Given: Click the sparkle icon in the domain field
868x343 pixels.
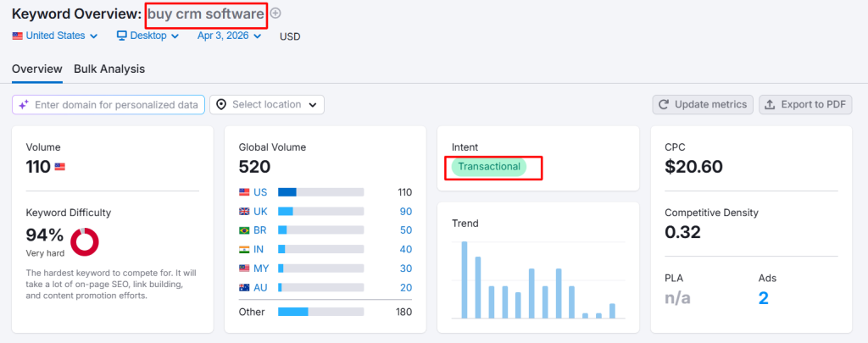Looking at the screenshot, I should pyautogui.click(x=23, y=104).
